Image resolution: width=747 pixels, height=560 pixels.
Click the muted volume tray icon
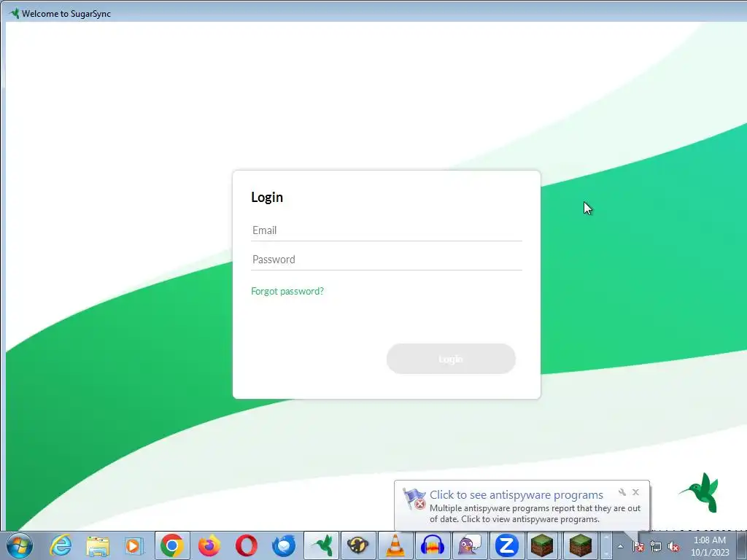pyautogui.click(x=673, y=547)
